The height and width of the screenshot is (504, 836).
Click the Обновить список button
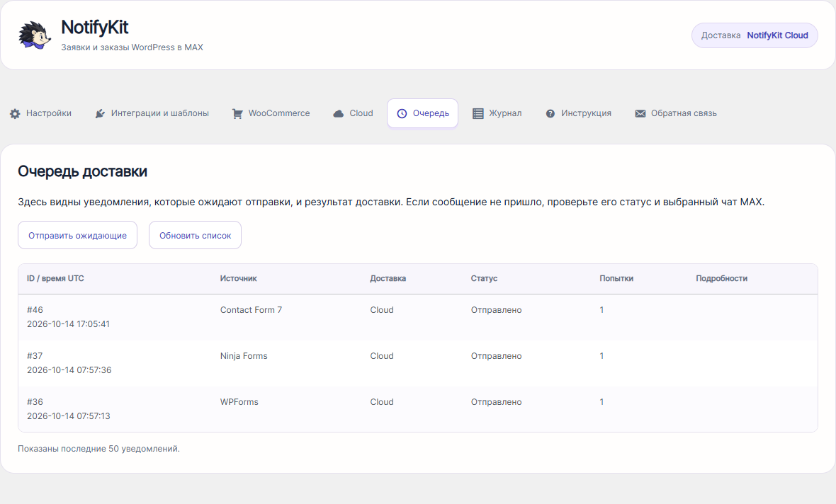click(195, 235)
